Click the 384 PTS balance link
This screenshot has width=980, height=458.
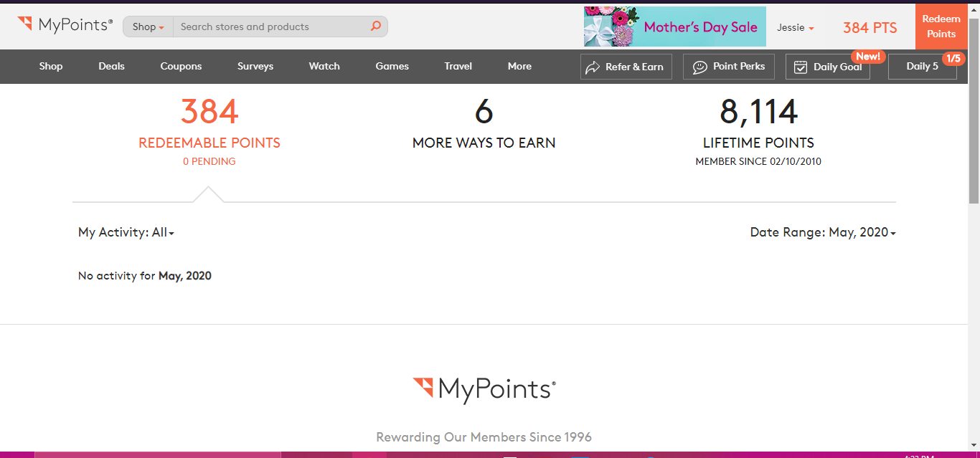(x=870, y=28)
